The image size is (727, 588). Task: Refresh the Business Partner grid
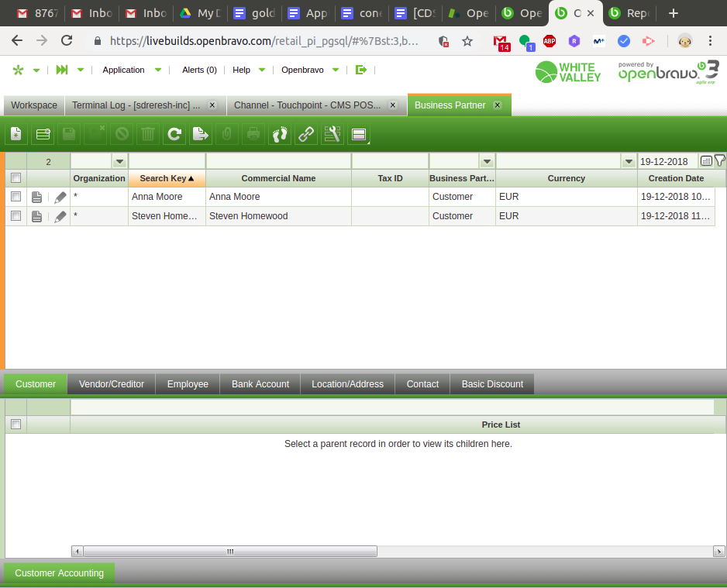pyautogui.click(x=174, y=134)
